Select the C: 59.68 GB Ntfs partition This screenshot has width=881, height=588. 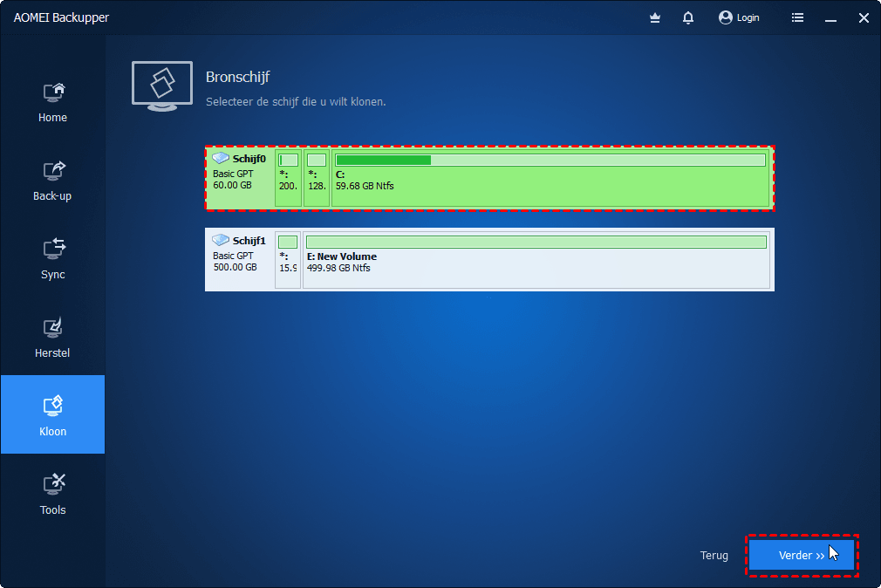click(550, 178)
